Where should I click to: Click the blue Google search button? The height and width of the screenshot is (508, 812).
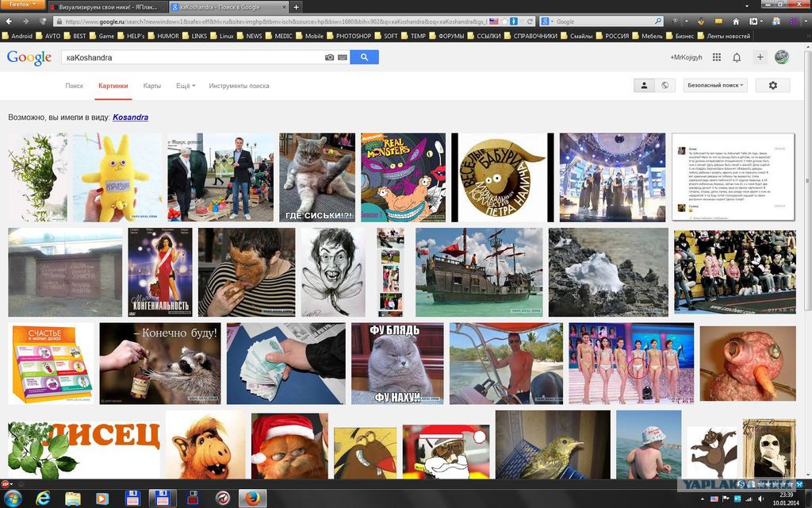[364, 57]
